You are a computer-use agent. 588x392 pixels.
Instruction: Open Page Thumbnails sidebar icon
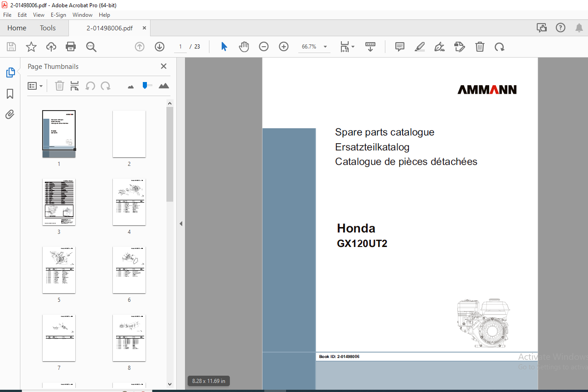[x=10, y=73]
